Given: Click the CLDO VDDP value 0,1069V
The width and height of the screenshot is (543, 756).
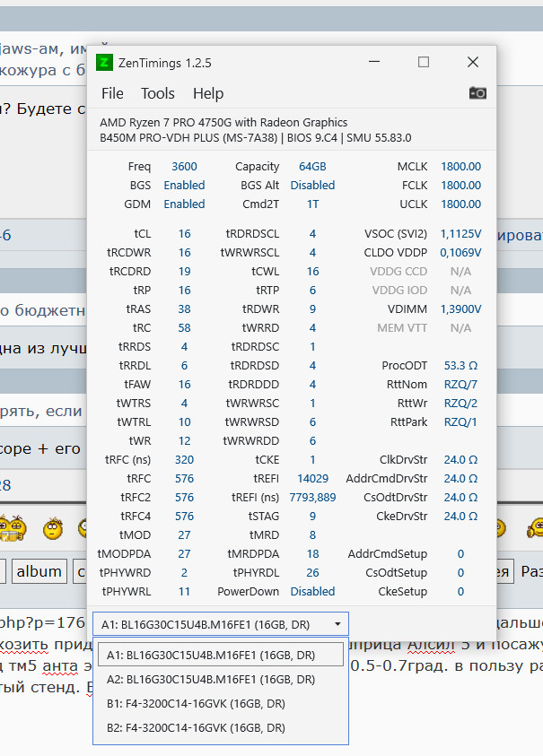Looking at the screenshot, I should [x=461, y=253].
